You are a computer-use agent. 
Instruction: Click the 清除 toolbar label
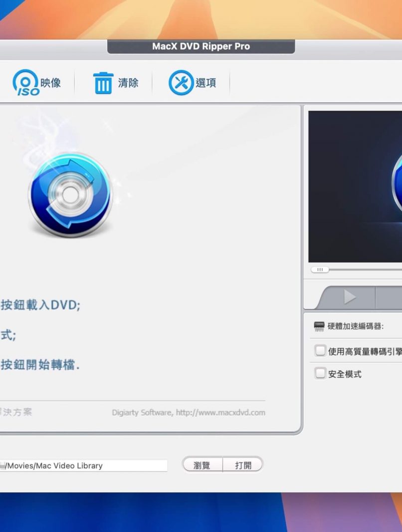(x=128, y=83)
